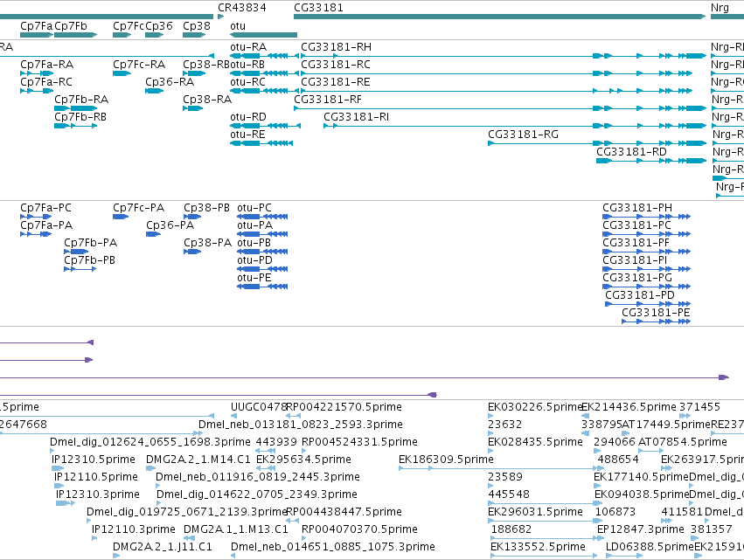Open protein CG33181-PG label
This screenshot has width=744, height=560.
[x=637, y=279]
